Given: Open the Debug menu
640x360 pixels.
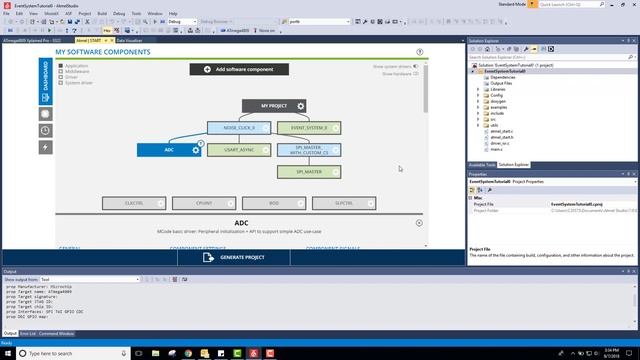Looking at the screenshot, I should 119,13.
